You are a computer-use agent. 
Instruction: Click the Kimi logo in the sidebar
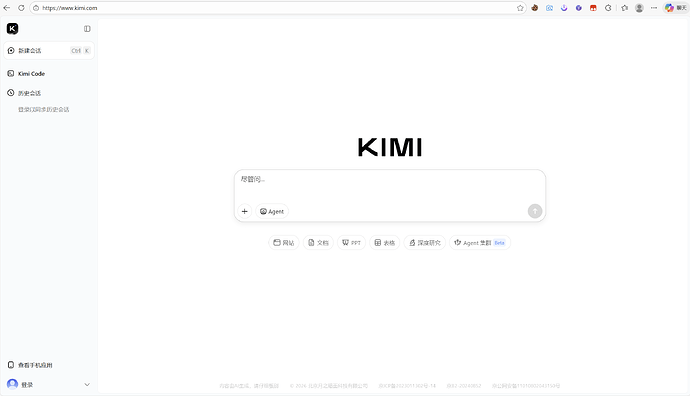pos(12,29)
